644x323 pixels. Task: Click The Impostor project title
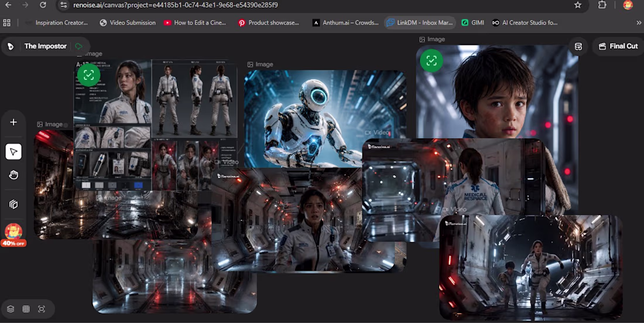pyautogui.click(x=45, y=46)
